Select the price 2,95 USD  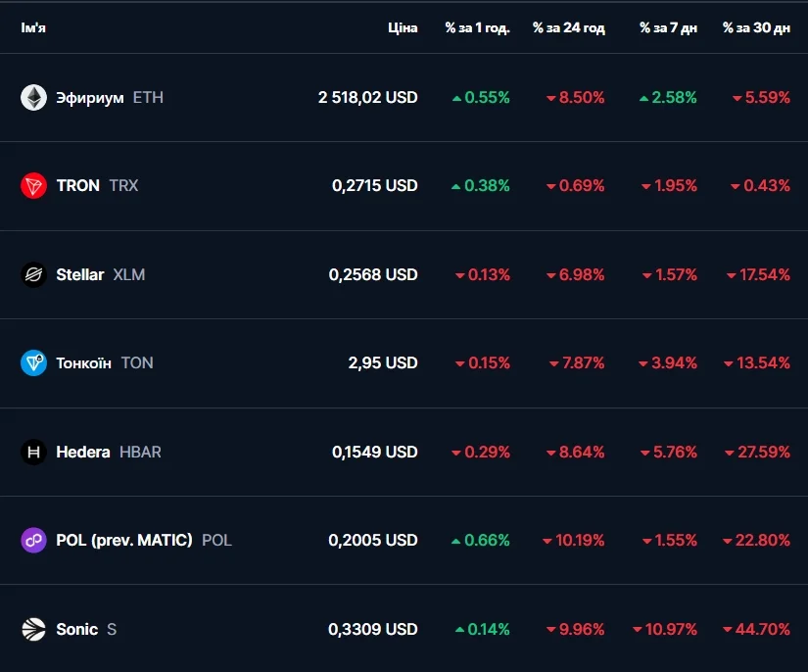pos(383,362)
